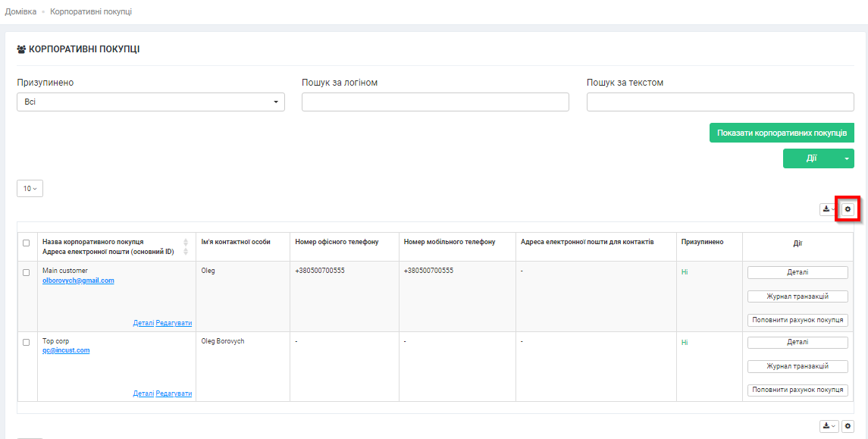The width and height of the screenshot is (868, 439).
Task: Open table settings gear above the table
Action: (x=848, y=209)
